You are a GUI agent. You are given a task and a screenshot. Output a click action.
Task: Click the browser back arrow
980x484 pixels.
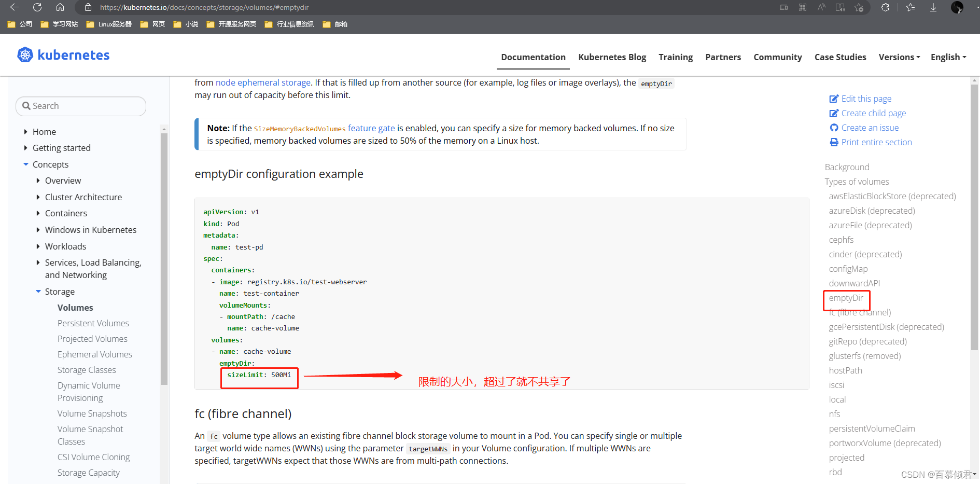(x=15, y=7)
